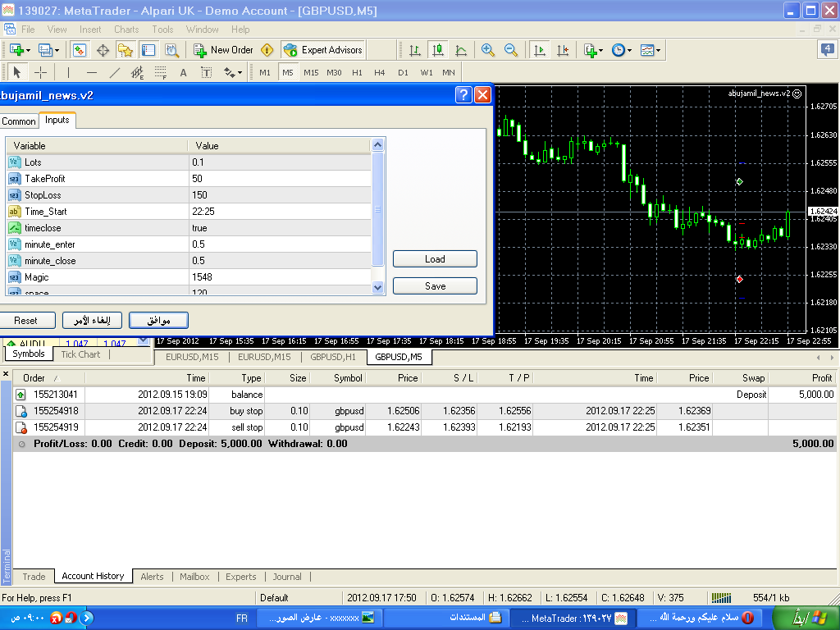
Task: Open the Strategy Tester icon
Action: coord(171,50)
